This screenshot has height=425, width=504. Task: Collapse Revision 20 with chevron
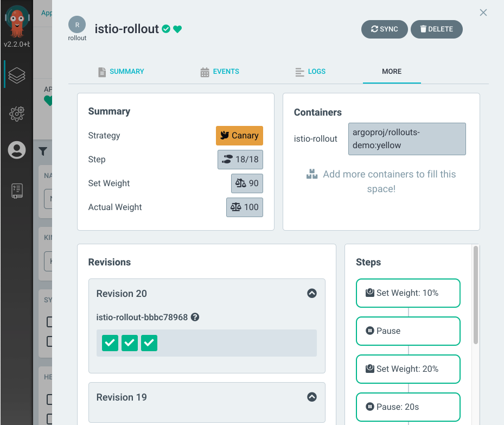pyautogui.click(x=312, y=293)
